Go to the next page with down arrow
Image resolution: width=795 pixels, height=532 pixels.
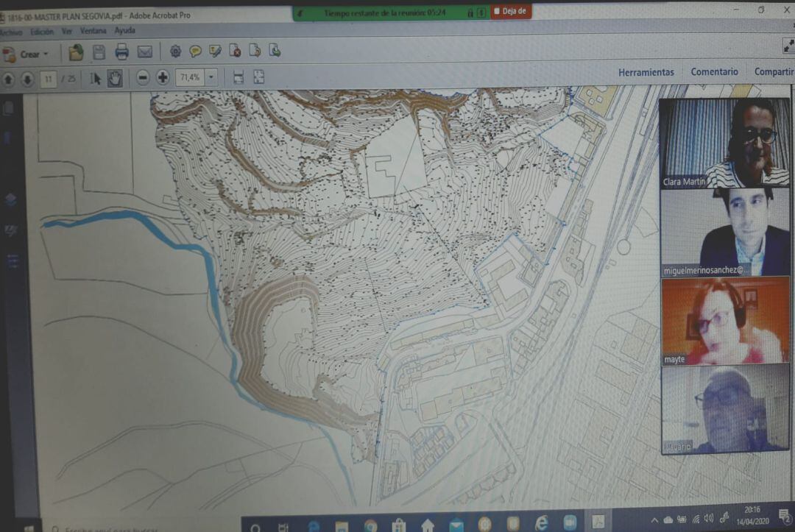pyautogui.click(x=26, y=77)
